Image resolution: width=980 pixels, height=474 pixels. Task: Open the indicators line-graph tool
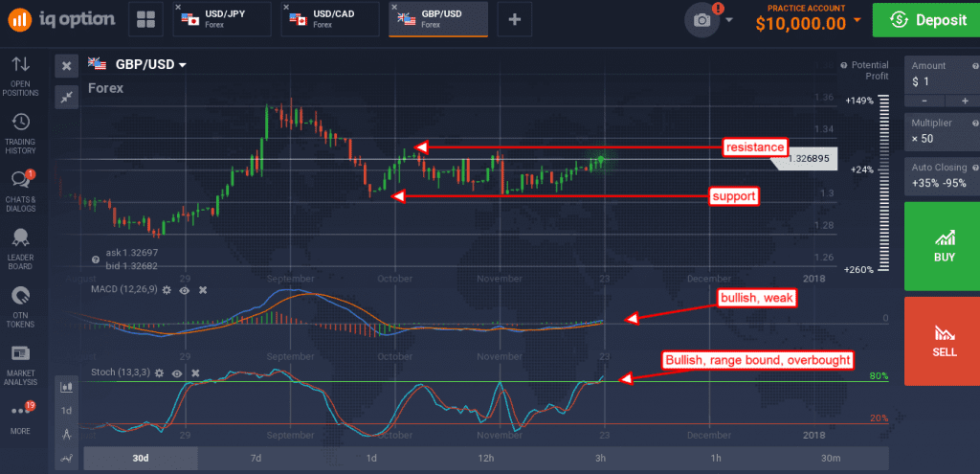tap(66, 459)
